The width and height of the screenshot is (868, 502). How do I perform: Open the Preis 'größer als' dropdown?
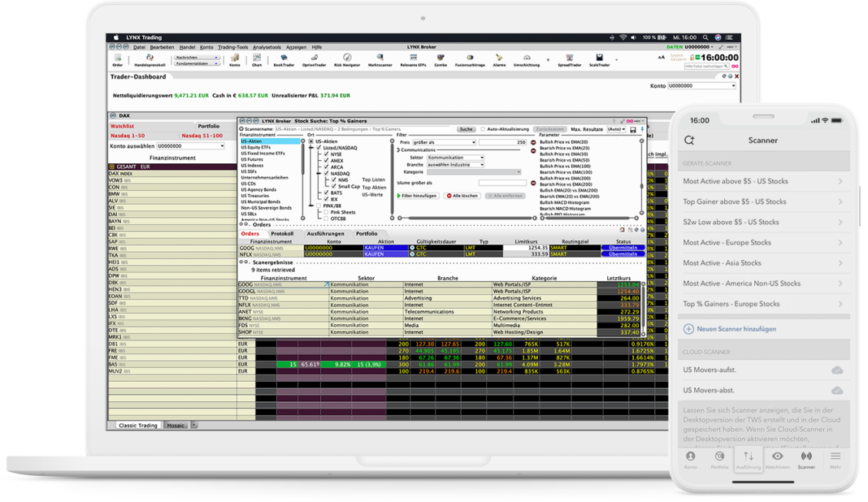click(444, 142)
